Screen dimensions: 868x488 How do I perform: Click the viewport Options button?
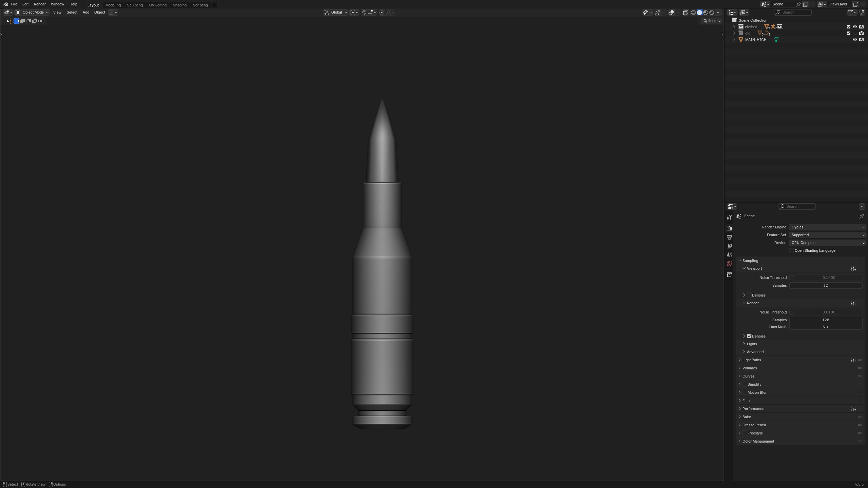pos(711,21)
